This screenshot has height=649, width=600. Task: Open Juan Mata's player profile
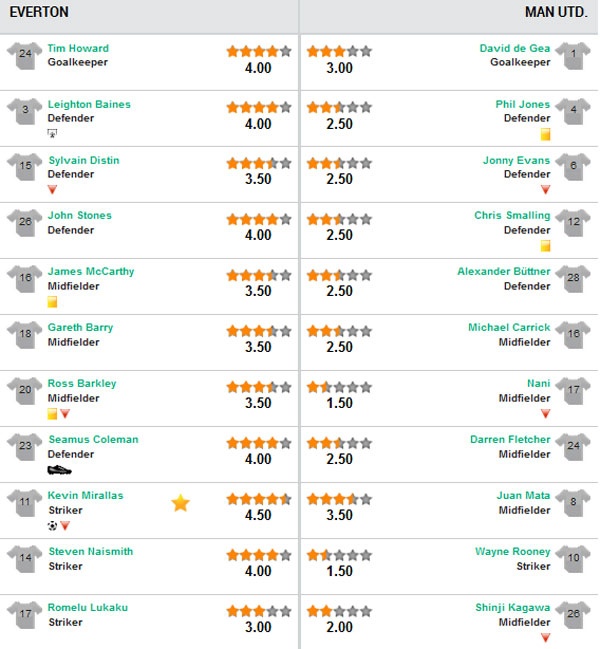point(523,495)
